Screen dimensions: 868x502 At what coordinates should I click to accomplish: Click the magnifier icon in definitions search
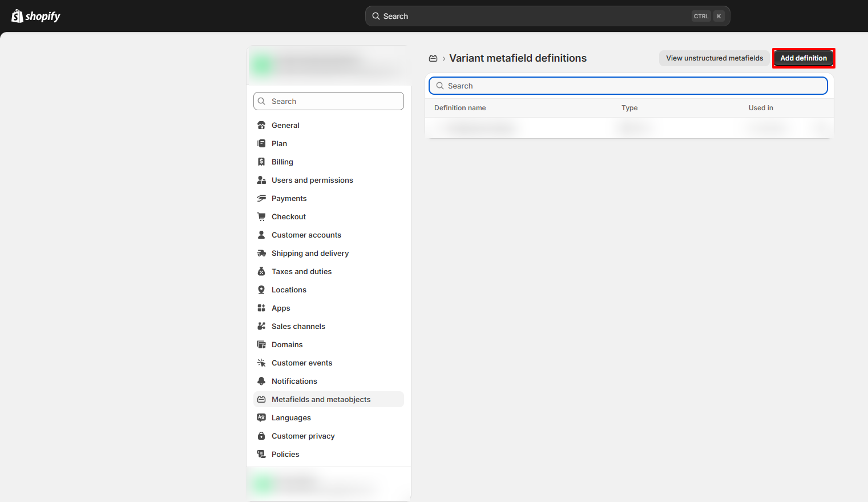click(440, 86)
